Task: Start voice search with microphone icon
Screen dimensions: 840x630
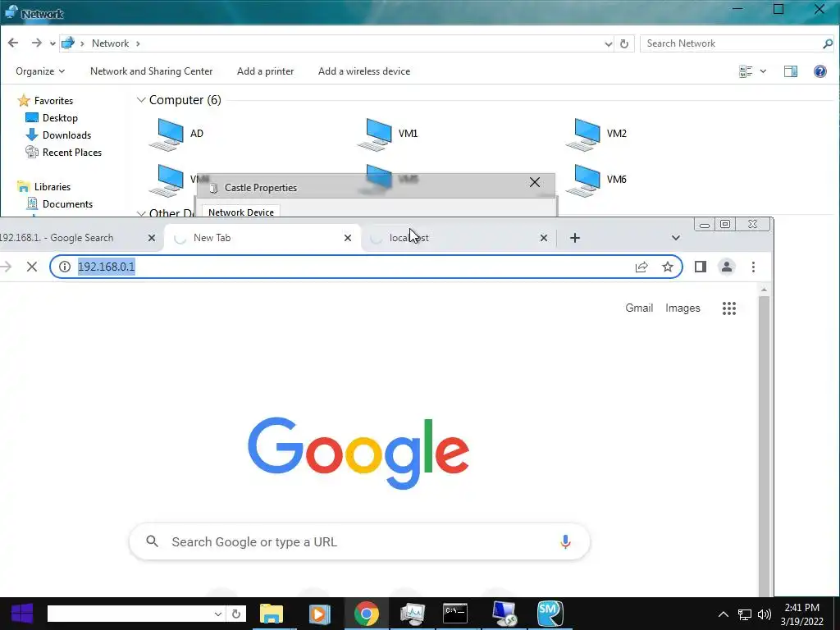Action: (x=565, y=542)
